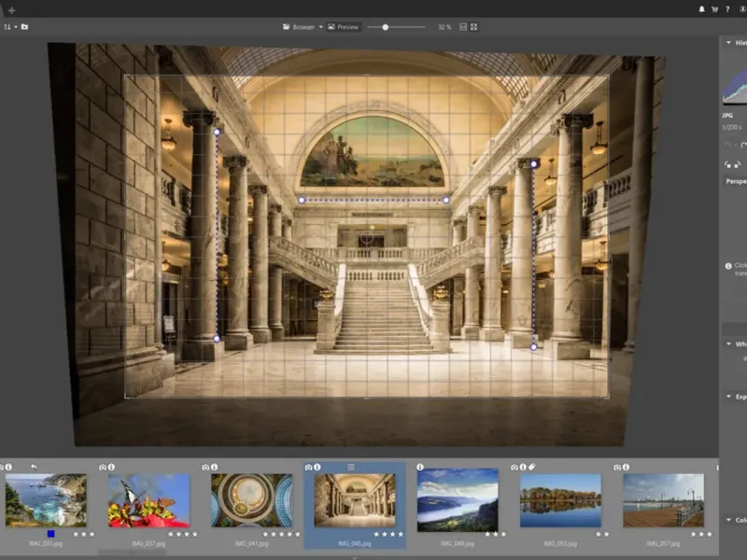
Task: Click the info icon on IMG_049 thumbnail
Action: click(420, 467)
